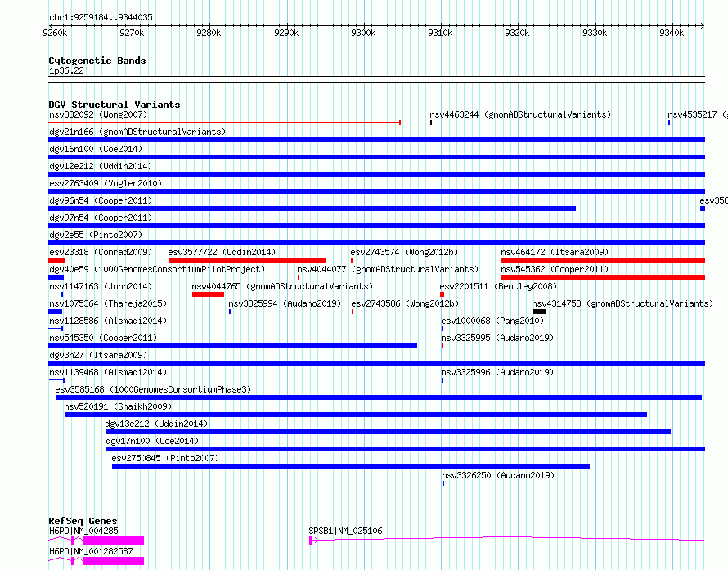Open the dgv16n100 (Coe2014) label
728x570 pixels.
pyautogui.click(x=96, y=149)
